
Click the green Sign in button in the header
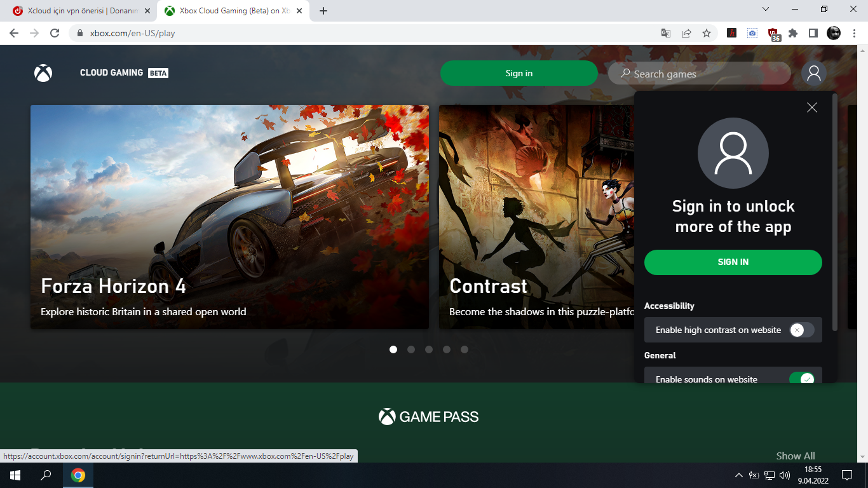coord(519,73)
